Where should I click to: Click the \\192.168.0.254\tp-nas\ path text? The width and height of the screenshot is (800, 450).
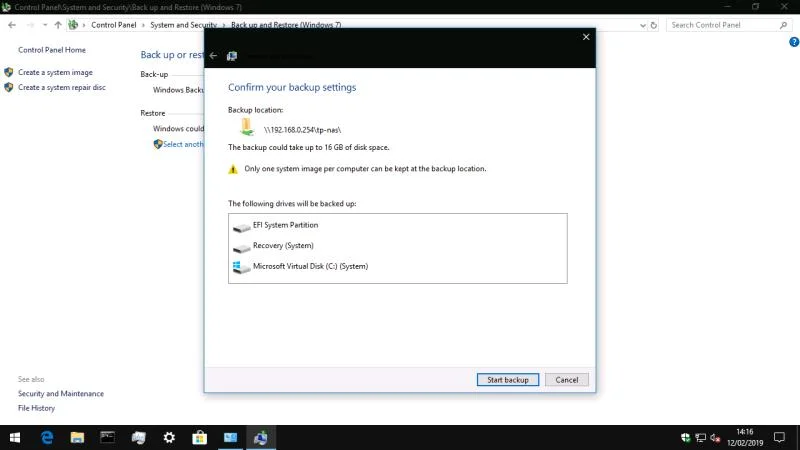tap(302, 130)
